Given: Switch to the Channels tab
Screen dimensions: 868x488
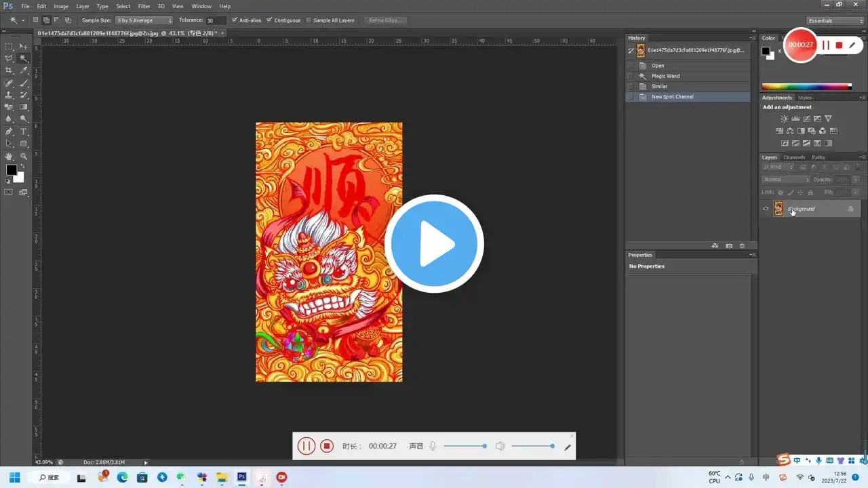Looking at the screenshot, I should pyautogui.click(x=793, y=157).
